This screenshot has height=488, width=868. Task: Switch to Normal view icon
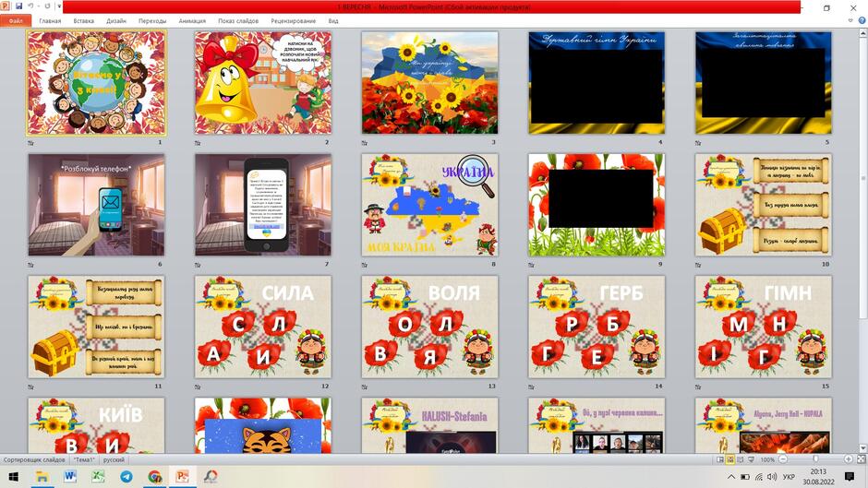click(x=720, y=459)
